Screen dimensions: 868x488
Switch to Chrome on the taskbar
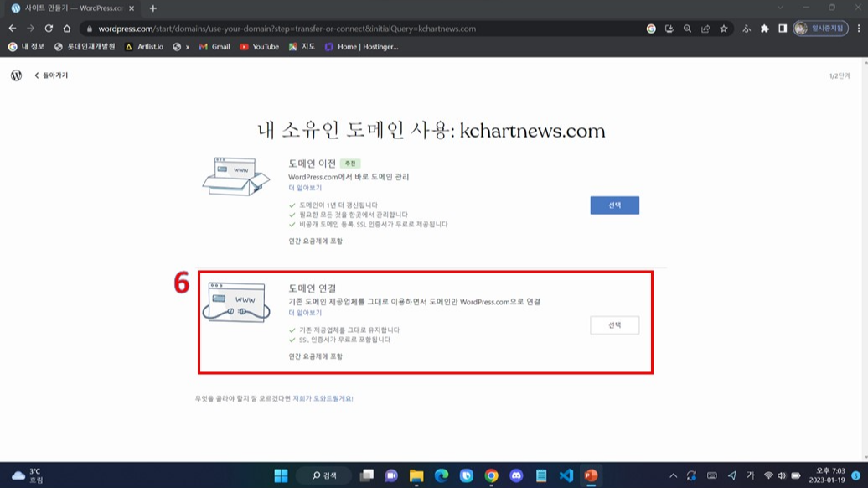click(x=491, y=475)
